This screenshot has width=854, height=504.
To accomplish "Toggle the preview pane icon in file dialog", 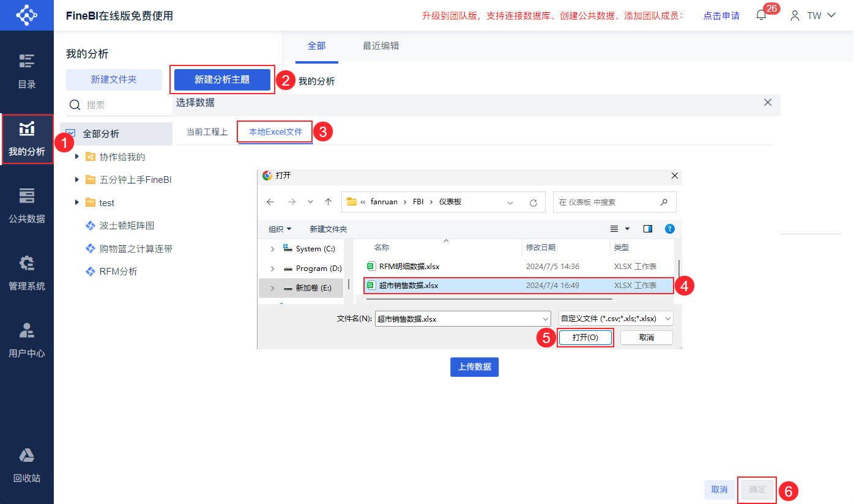I will point(648,229).
